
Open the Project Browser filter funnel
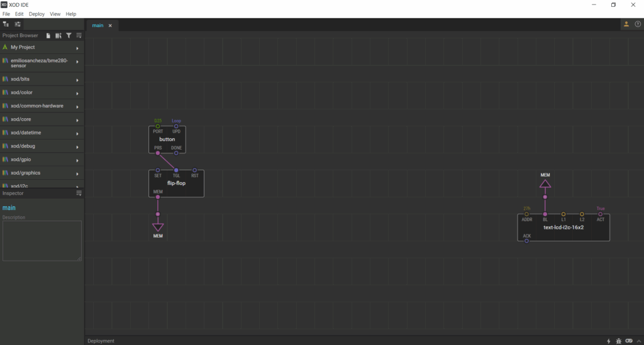tap(69, 36)
